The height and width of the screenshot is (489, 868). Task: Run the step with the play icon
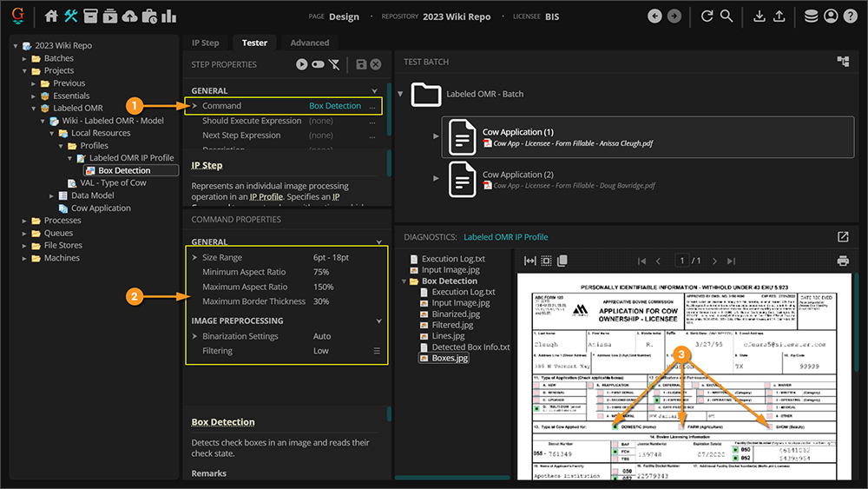pyautogui.click(x=301, y=64)
